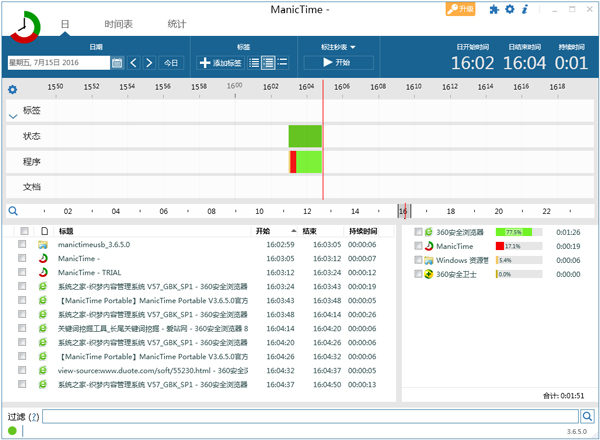Click browser icon of view-source row

[43, 370]
